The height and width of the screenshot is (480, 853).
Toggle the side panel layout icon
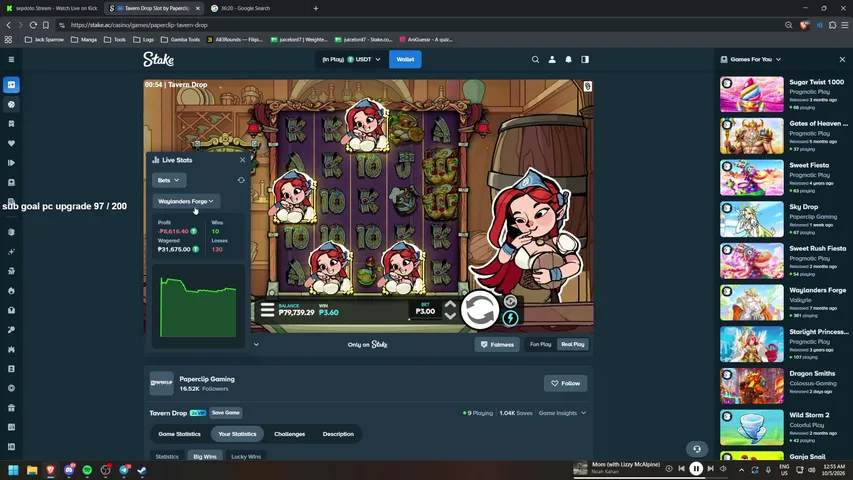pyautogui.click(x=585, y=59)
